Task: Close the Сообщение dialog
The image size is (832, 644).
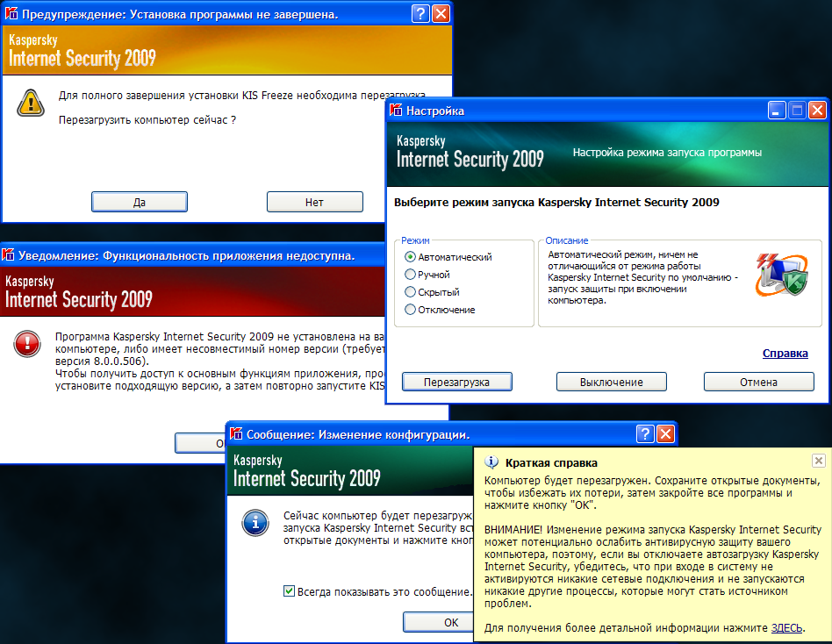Action: pos(665,434)
